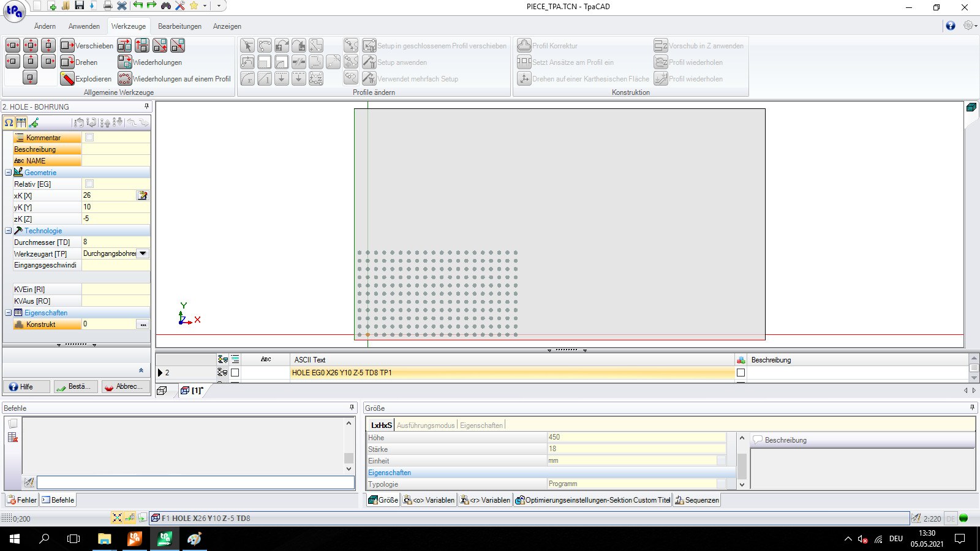Click the Verschieben move tool icon
980x551 pixels.
(67, 45)
